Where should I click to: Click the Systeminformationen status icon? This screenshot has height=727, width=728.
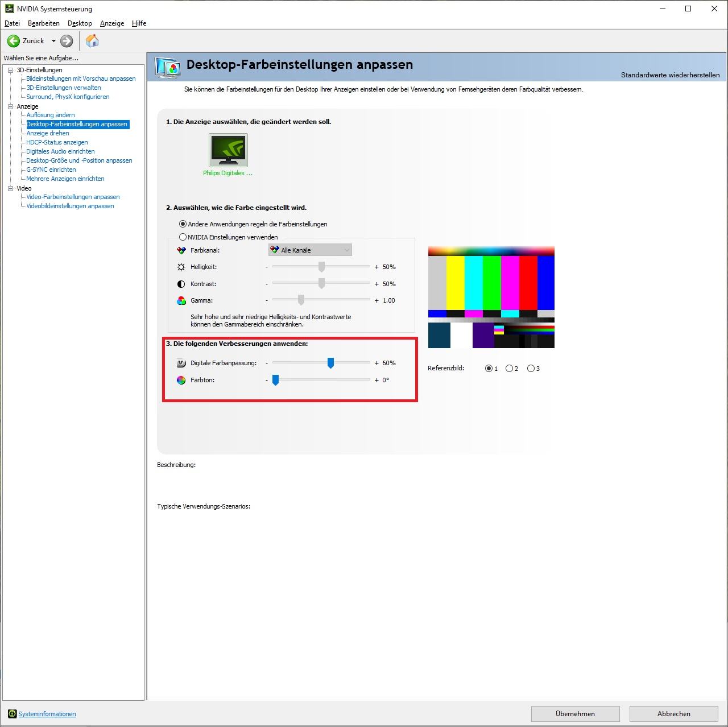12,714
